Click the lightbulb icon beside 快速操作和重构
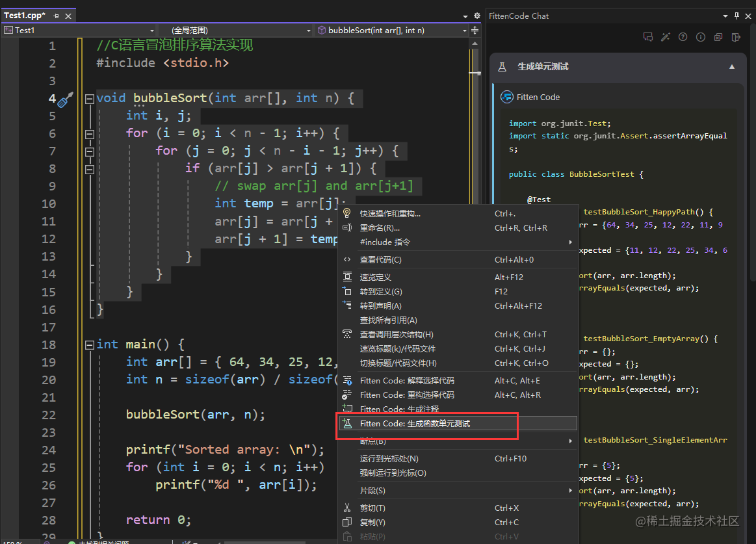The height and width of the screenshot is (544, 756). (x=347, y=213)
